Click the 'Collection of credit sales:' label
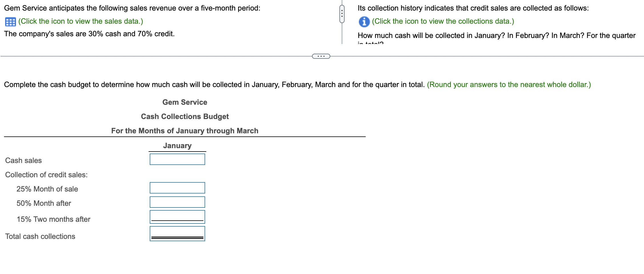This screenshot has width=644, height=274. (46, 175)
